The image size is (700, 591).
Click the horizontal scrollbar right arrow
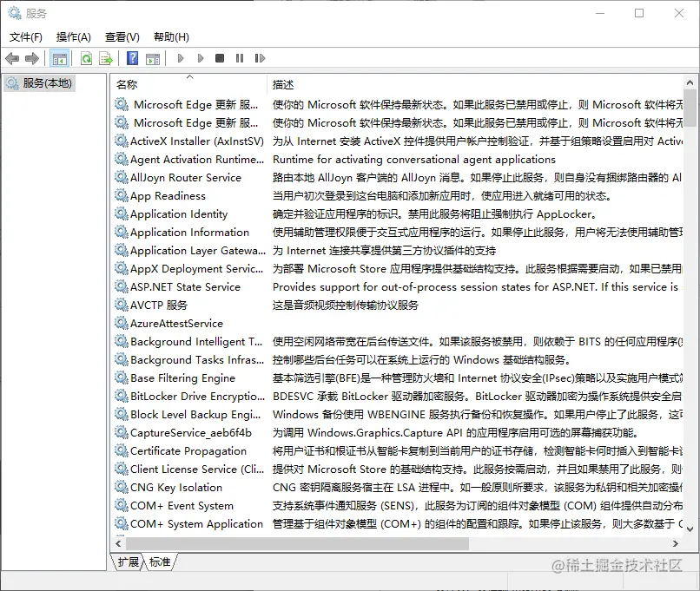tap(676, 544)
